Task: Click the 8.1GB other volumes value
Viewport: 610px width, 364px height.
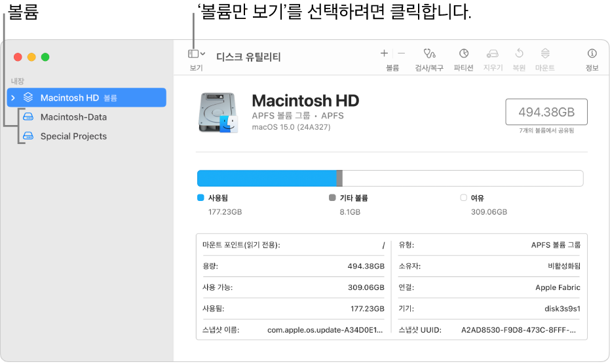Action: pyautogui.click(x=350, y=212)
